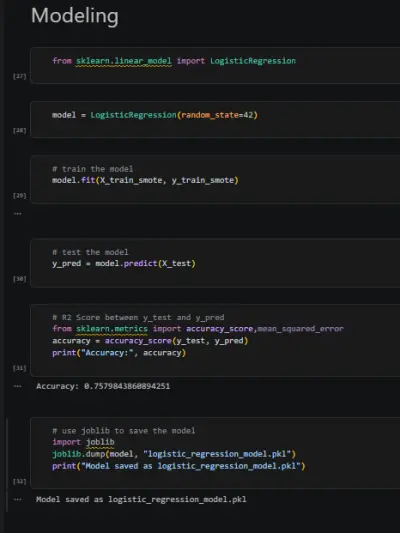Click execution count label 32
The width and height of the screenshot is (400, 533).
[x=19, y=481]
